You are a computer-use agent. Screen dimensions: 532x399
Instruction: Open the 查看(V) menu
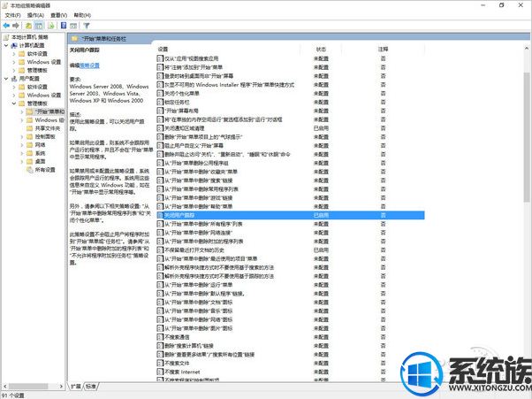[58, 15]
